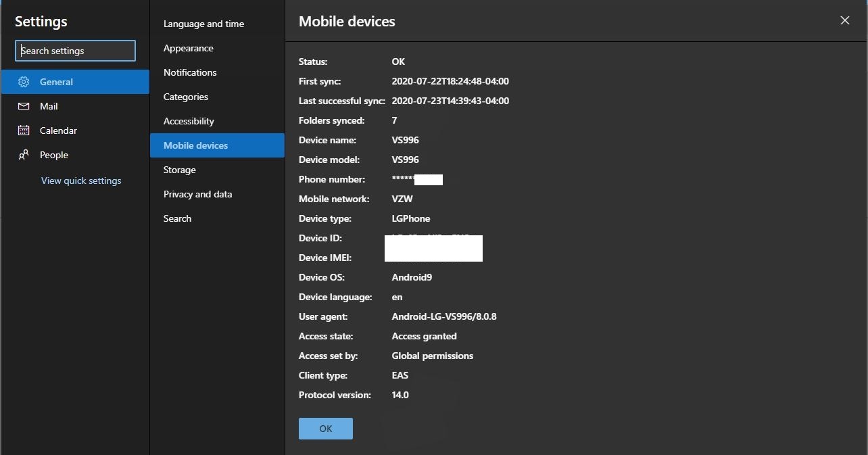
Task: Click the Mobile network label
Action: pyautogui.click(x=334, y=199)
